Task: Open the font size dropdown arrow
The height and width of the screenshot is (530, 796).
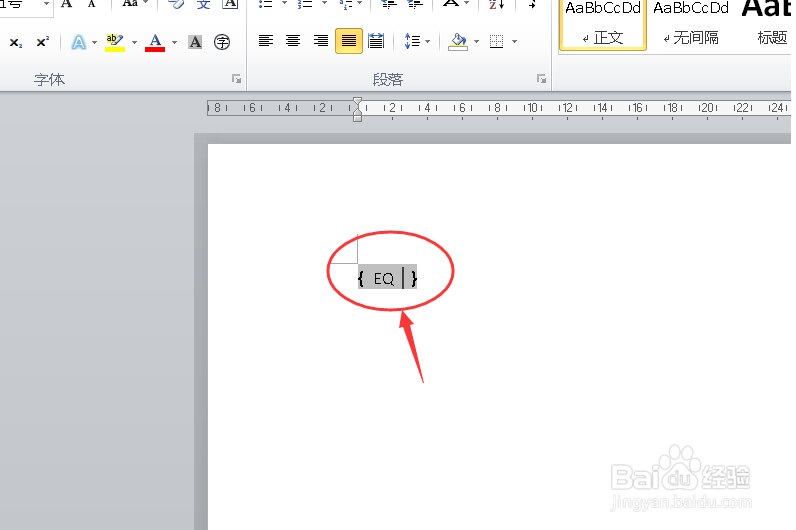Action: coord(46,4)
